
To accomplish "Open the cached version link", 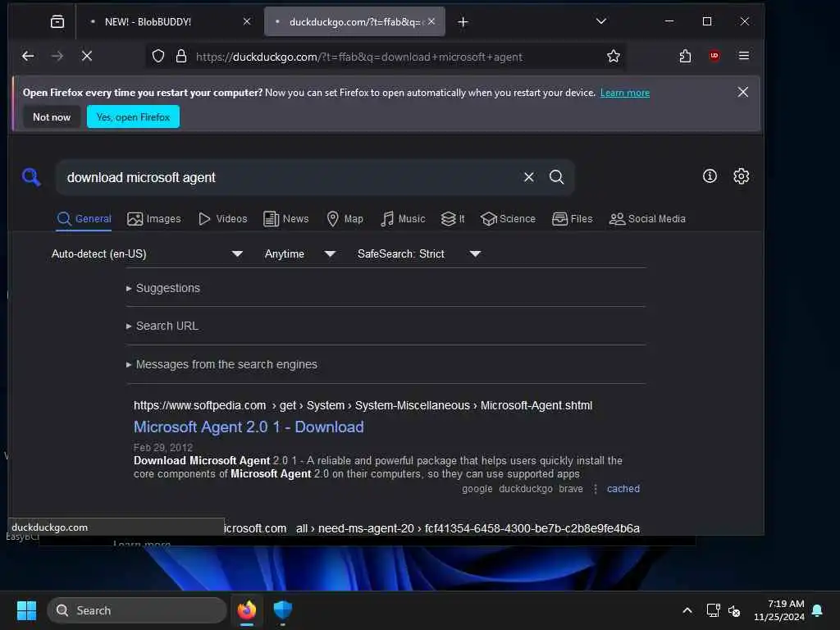I will (x=623, y=489).
